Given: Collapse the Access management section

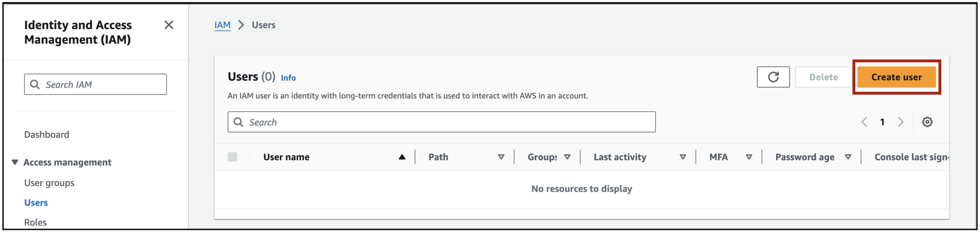Looking at the screenshot, I should point(15,162).
